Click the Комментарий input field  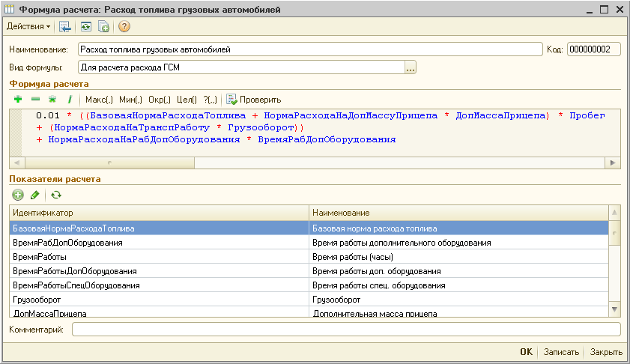346,330
